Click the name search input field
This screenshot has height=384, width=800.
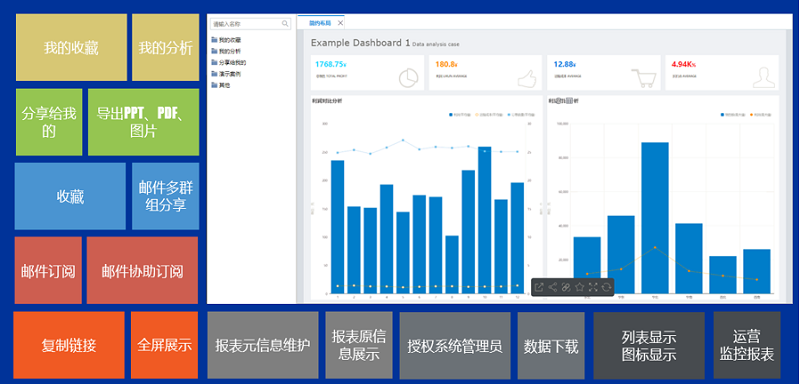point(251,23)
